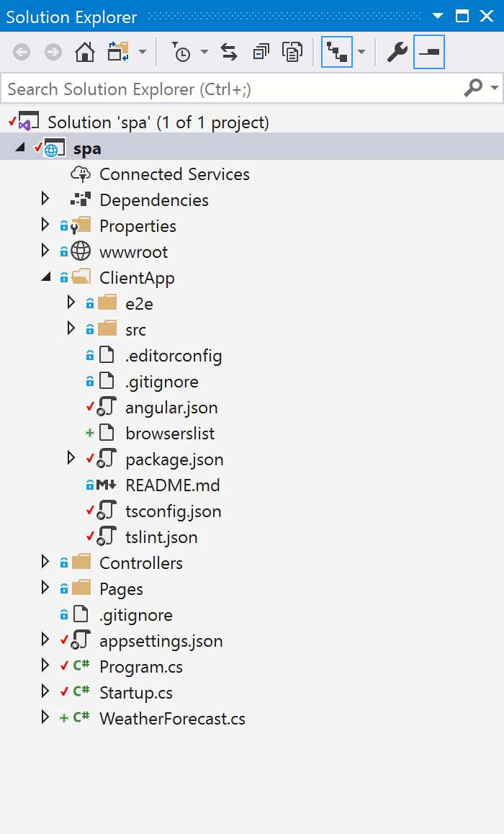
Task: Navigate back using the back arrow icon
Action: (x=22, y=52)
